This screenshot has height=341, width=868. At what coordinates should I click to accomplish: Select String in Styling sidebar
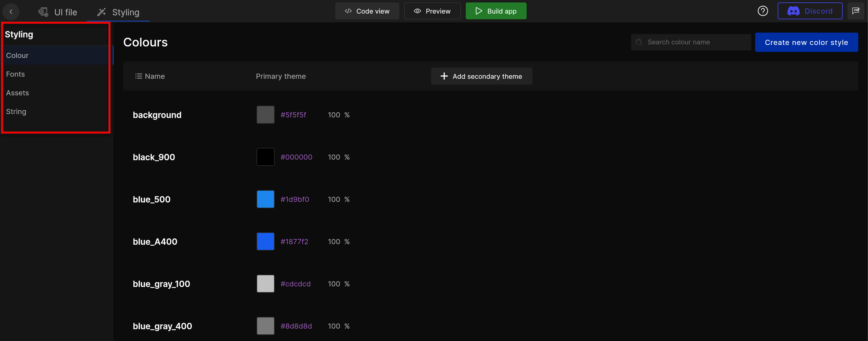tap(16, 112)
